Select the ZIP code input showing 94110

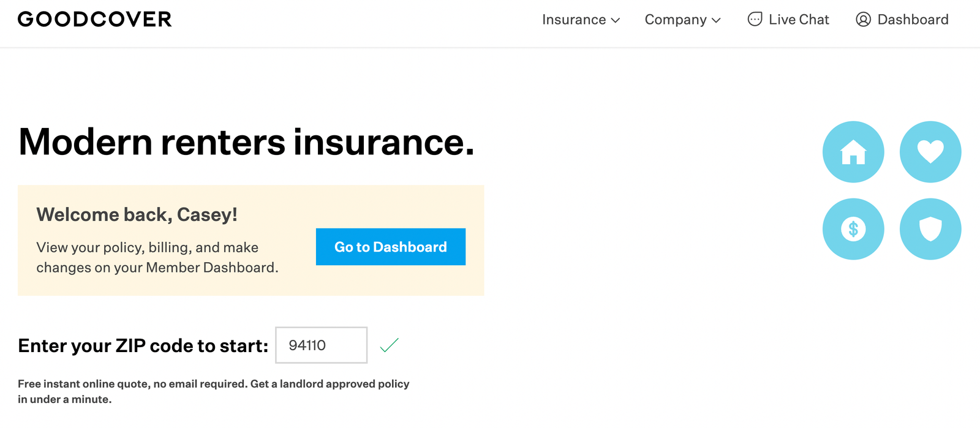[x=320, y=345]
